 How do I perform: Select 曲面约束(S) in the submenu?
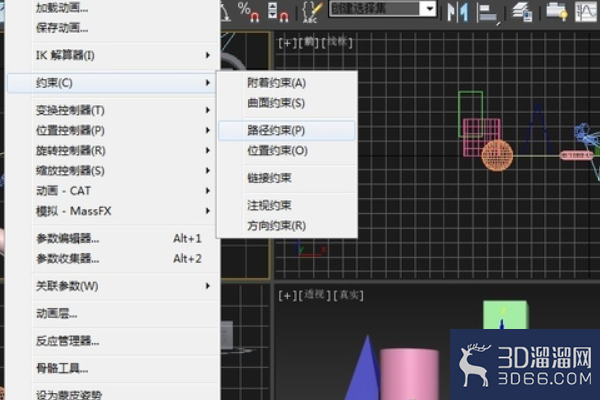tap(287, 103)
